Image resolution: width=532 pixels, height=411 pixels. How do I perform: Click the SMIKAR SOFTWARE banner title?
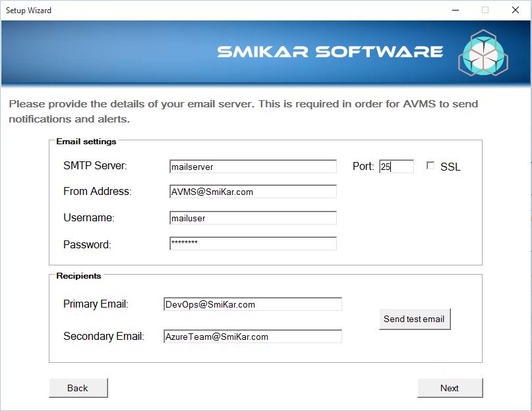pos(330,51)
